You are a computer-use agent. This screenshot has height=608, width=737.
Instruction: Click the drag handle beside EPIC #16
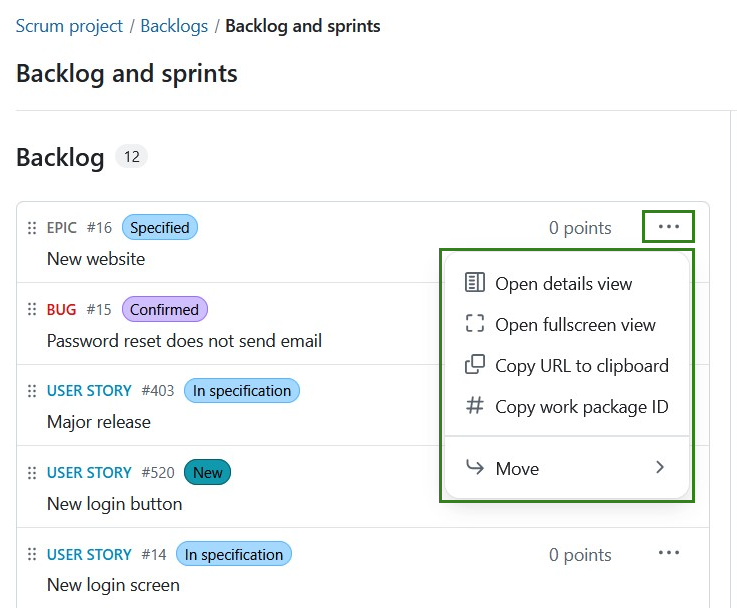31,228
